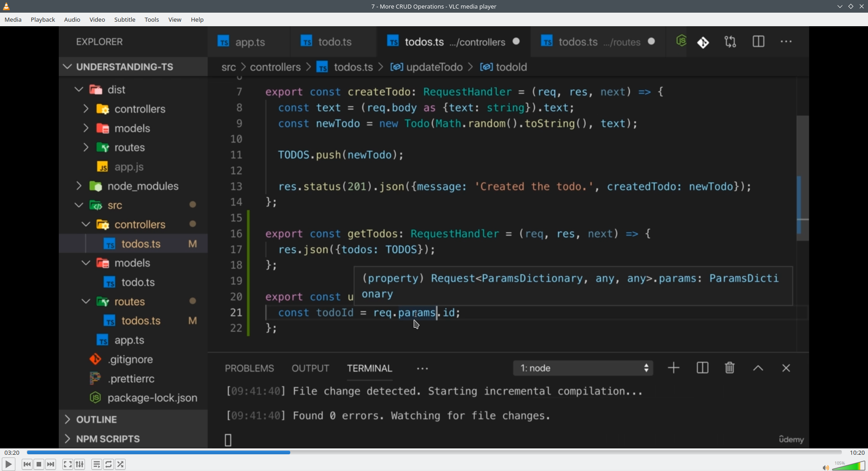The height and width of the screenshot is (471, 868).
Task: Run the Node.js script via the green JS icon
Action: tap(681, 41)
